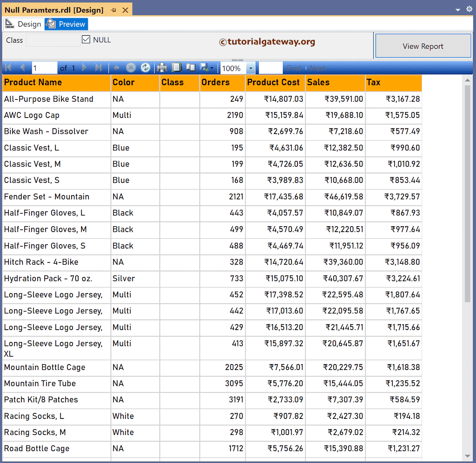Viewport: 476px width, 463px height.
Task: Switch to the Design tab
Action: 24,24
